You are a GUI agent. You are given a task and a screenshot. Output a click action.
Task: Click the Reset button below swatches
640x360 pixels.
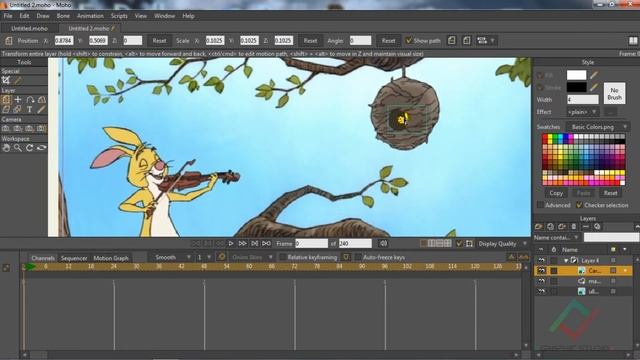pos(610,193)
